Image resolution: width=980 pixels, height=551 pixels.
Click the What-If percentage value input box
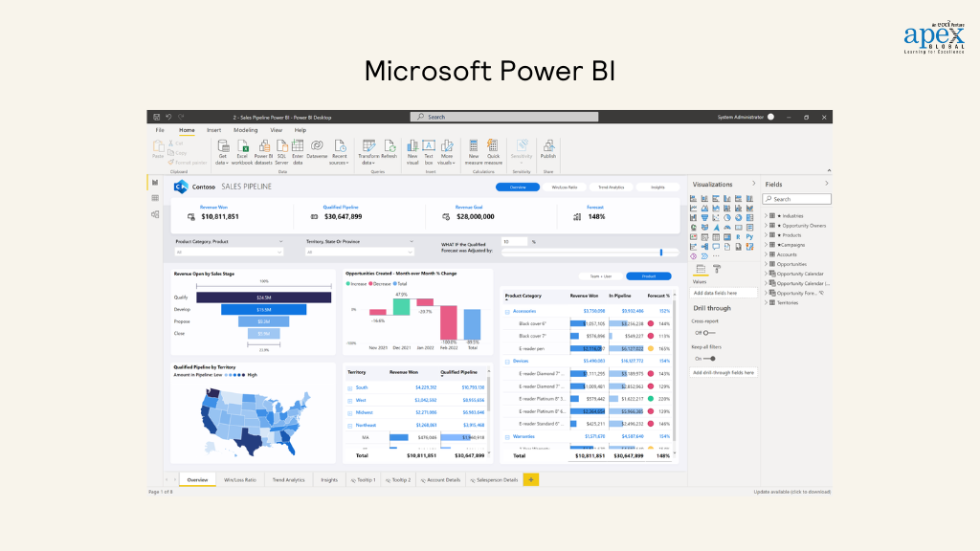coord(514,242)
